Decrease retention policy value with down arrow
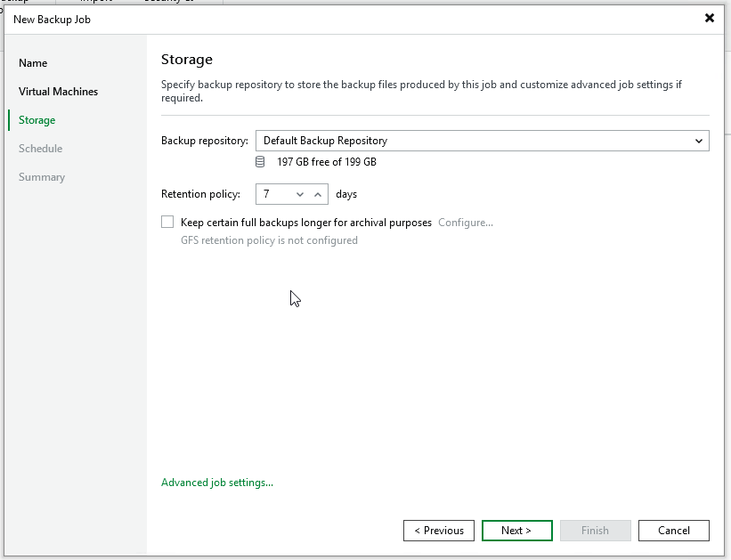The image size is (731, 560). tap(300, 194)
